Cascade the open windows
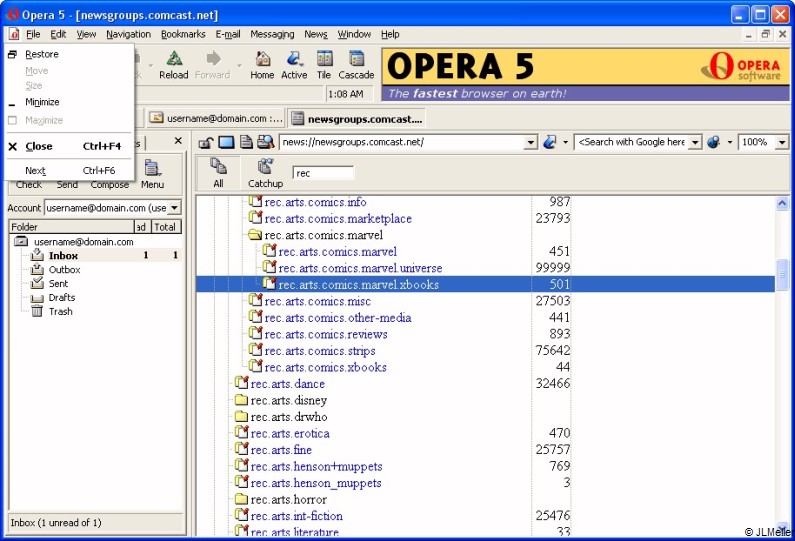795x541 pixels. coord(356,59)
